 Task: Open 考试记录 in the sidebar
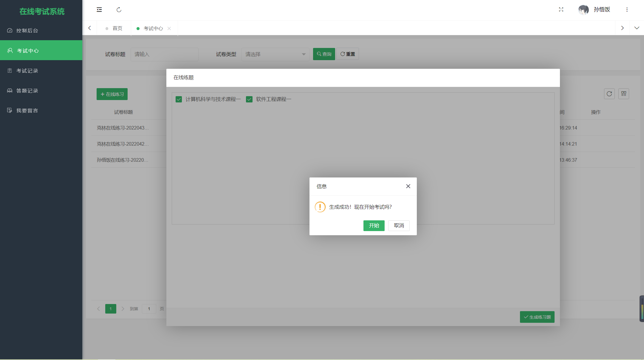pos(27,71)
